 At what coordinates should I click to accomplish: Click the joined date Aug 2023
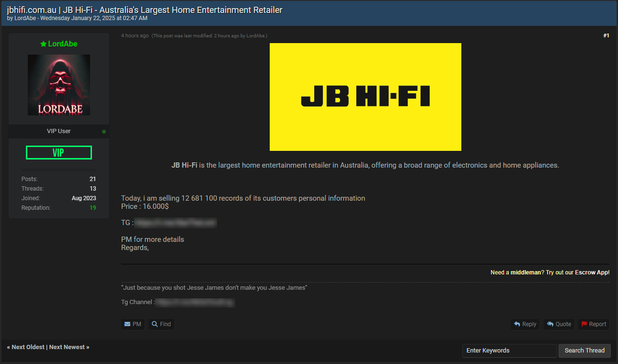(x=84, y=198)
